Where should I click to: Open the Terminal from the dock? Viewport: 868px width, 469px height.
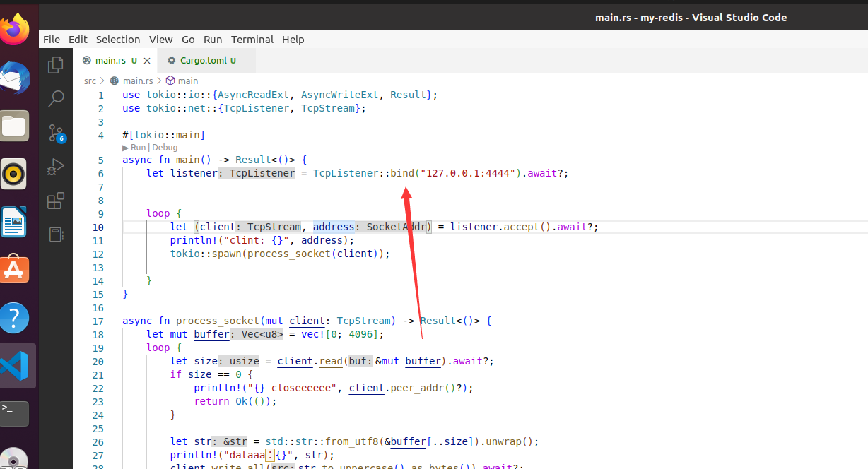click(x=15, y=413)
